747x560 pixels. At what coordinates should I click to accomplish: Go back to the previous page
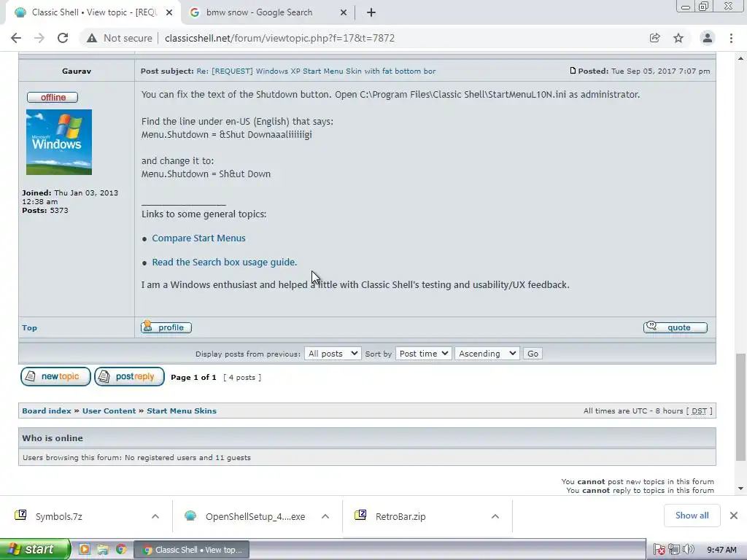tap(16, 38)
